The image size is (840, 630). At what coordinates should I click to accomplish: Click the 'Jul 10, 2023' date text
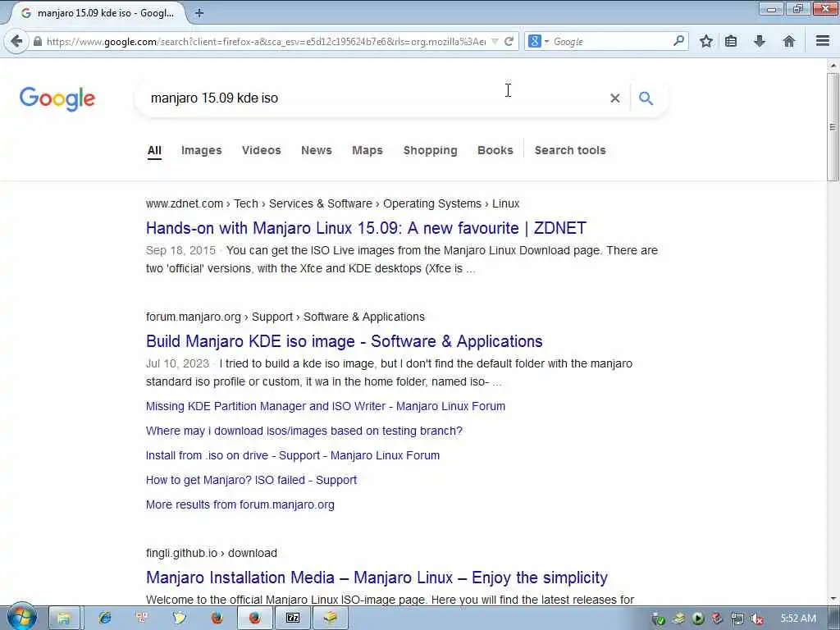tap(177, 363)
